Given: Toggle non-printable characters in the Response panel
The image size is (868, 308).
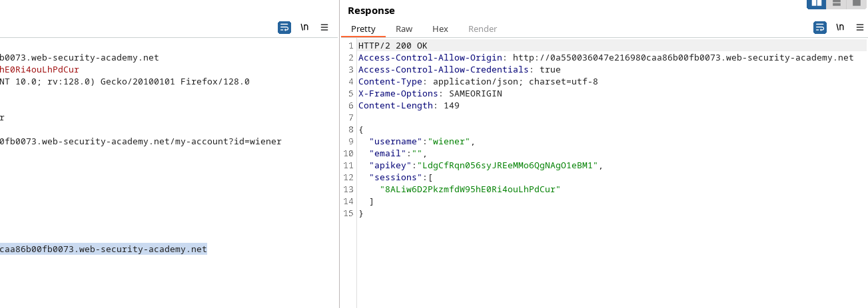Looking at the screenshot, I should [840, 27].
